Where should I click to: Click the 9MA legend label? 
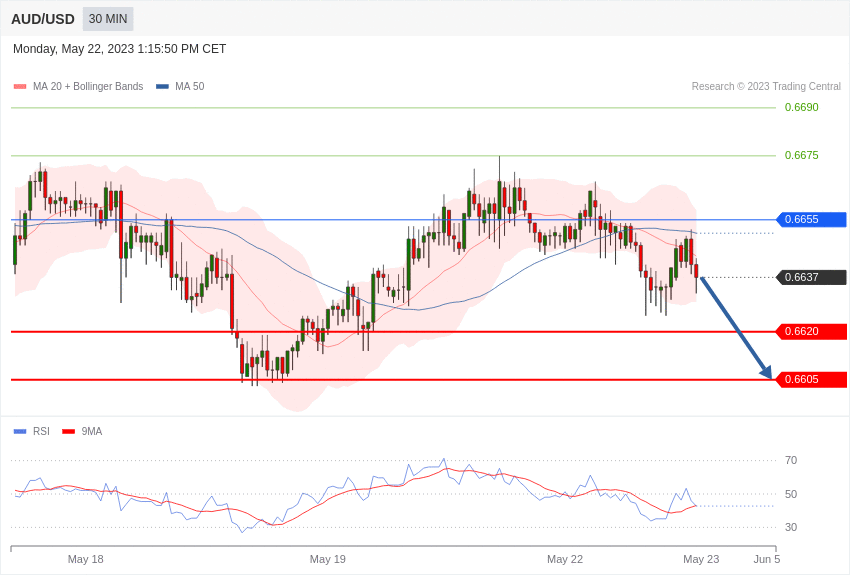[92, 432]
